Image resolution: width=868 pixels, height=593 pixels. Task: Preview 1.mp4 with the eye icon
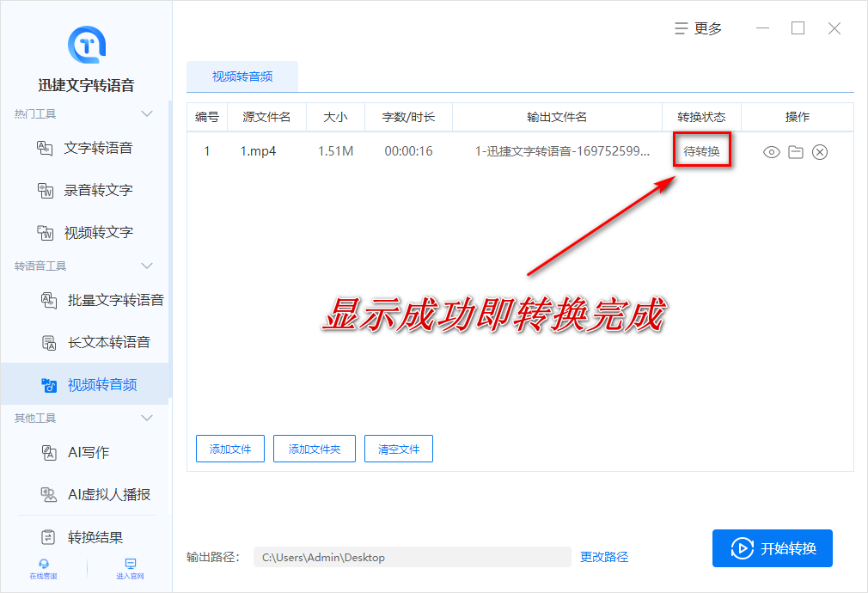pos(771,152)
